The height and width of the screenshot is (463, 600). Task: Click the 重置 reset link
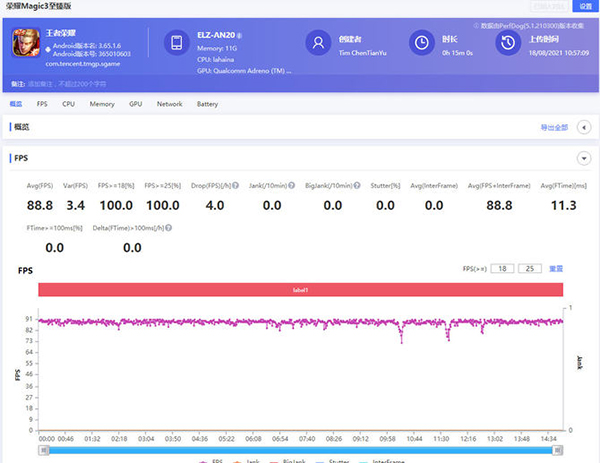pyautogui.click(x=556, y=269)
